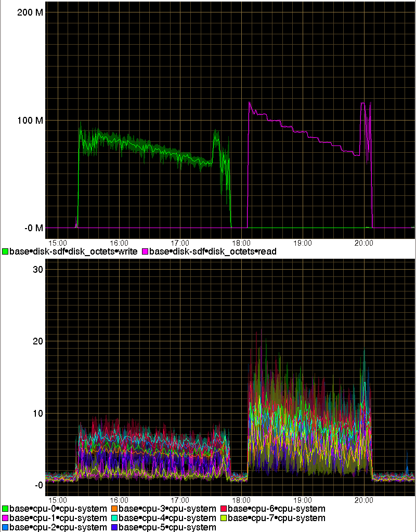Click the red cpu-6 legend color box

pos(224,509)
